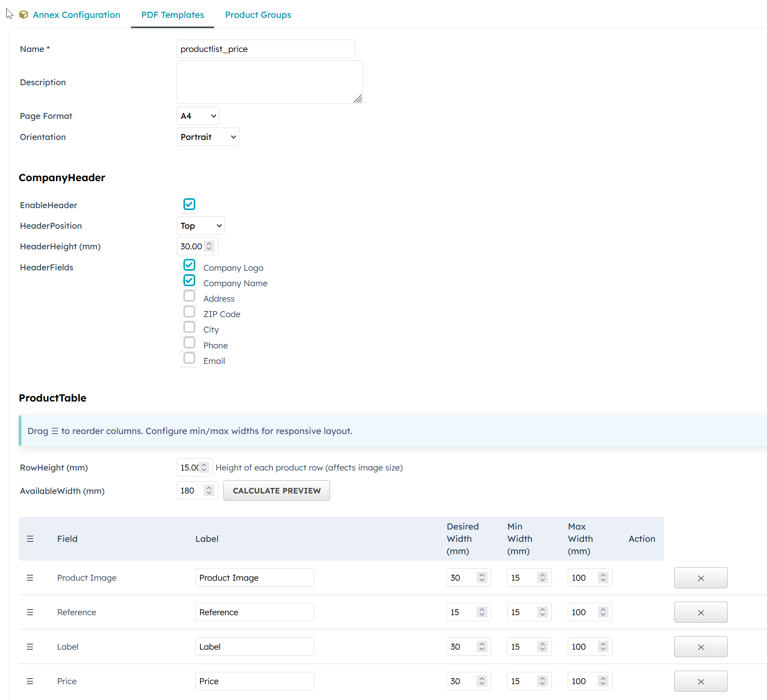
Task: Open the Page Format dropdown
Action: pyautogui.click(x=198, y=116)
